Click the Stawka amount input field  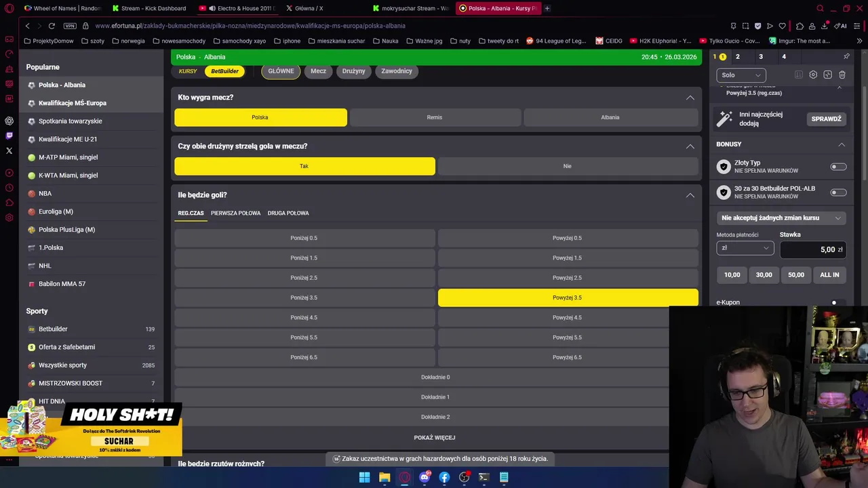point(812,249)
